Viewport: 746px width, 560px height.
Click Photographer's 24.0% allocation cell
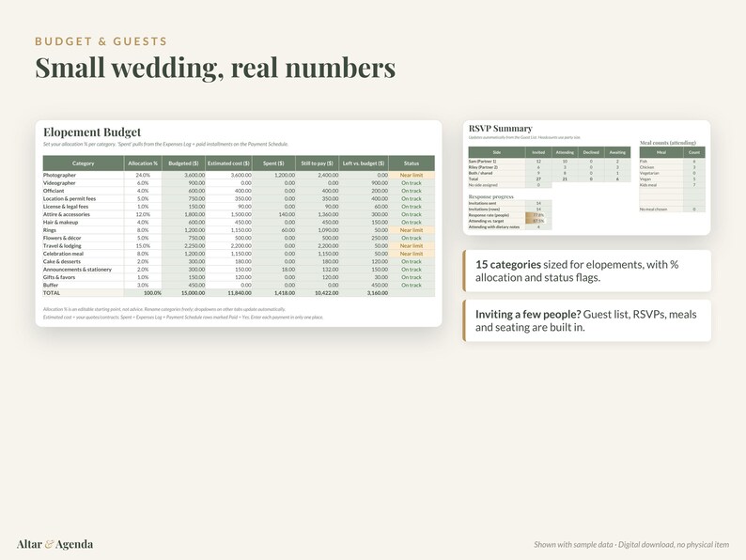click(x=143, y=175)
